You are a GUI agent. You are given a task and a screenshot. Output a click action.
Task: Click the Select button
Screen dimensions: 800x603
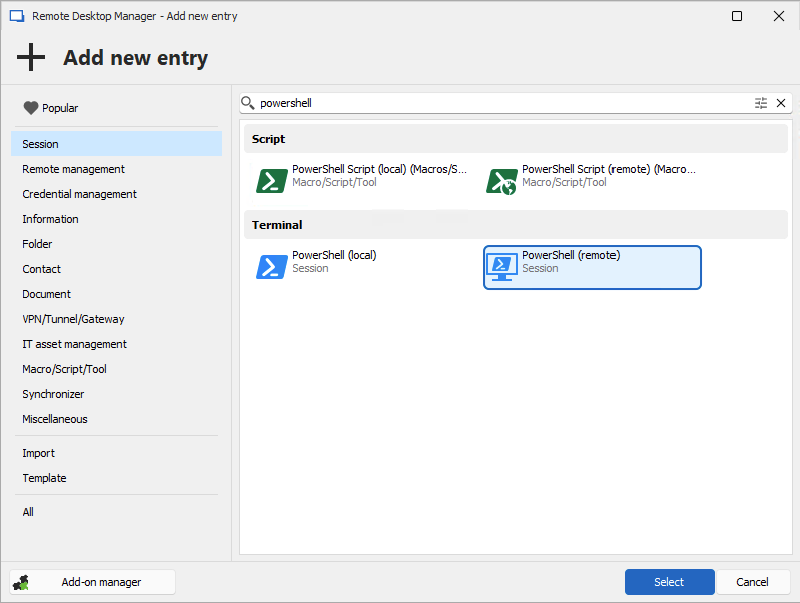pyautogui.click(x=669, y=582)
